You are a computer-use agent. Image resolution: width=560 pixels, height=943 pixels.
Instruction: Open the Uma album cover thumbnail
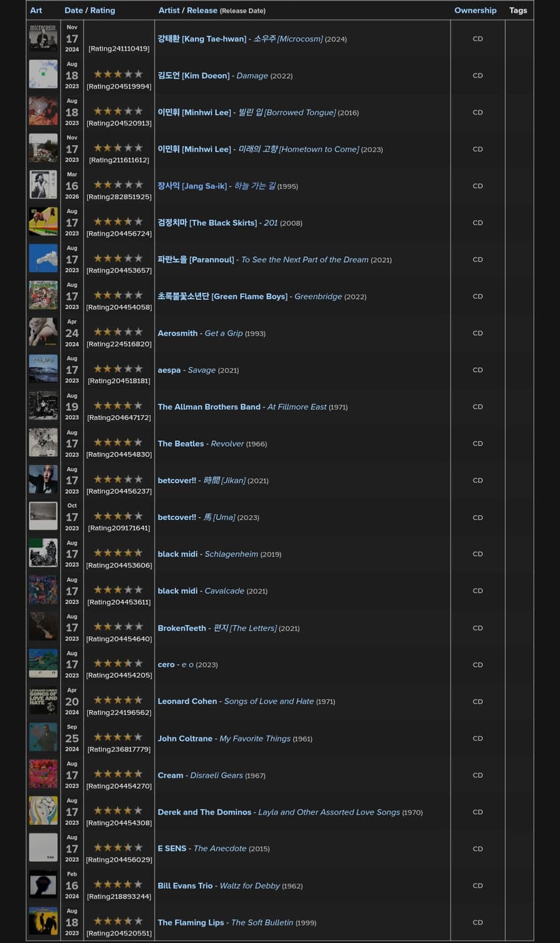[43, 516]
